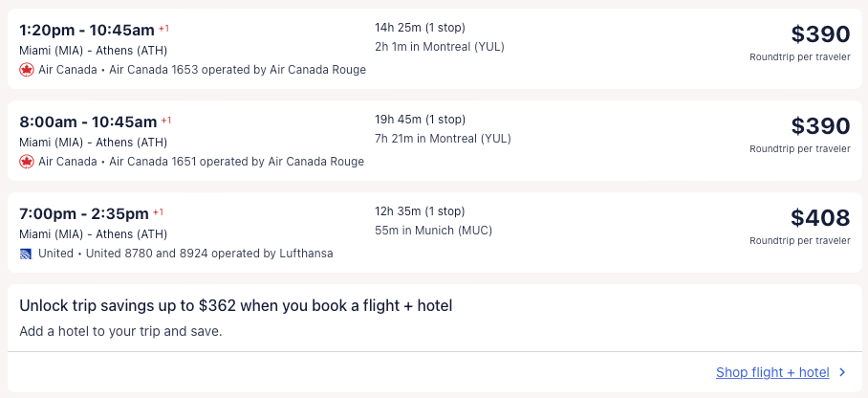Click the $390 price on the 8:00am flight
Image resolution: width=868 pixels, height=398 pixels.
pos(819,126)
